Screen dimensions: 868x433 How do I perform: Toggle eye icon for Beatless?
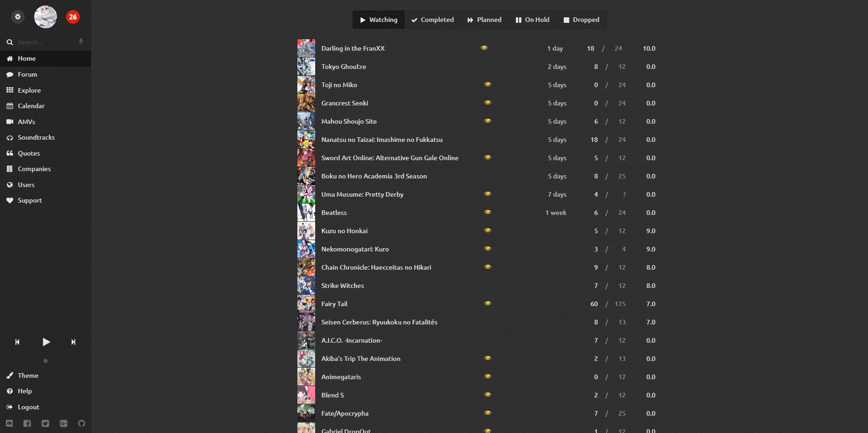point(488,212)
